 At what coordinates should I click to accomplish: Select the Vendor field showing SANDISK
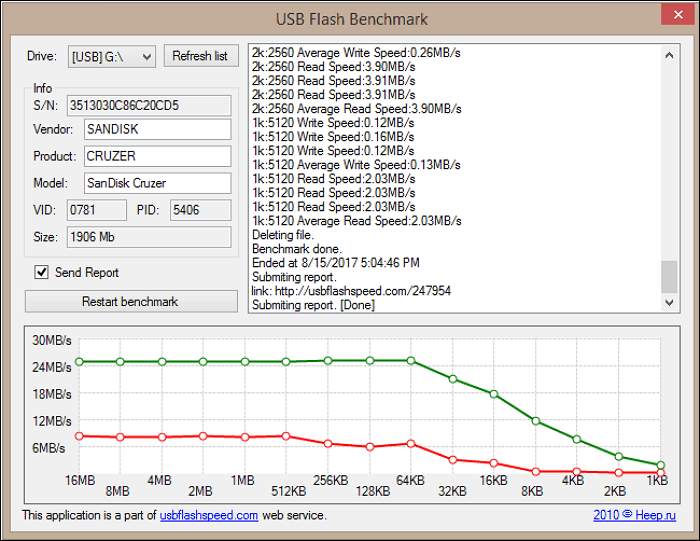156,129
